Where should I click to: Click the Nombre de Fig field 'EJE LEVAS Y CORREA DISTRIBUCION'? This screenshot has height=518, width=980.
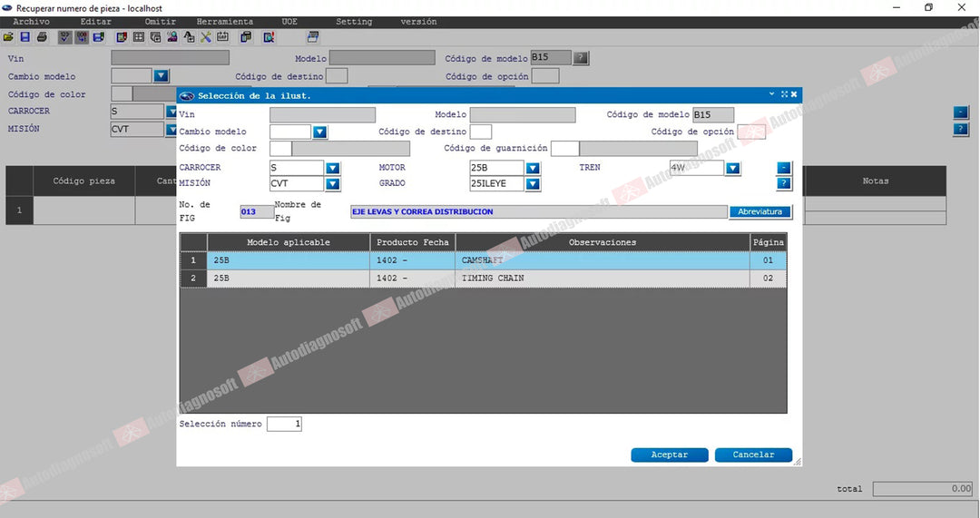539,211
